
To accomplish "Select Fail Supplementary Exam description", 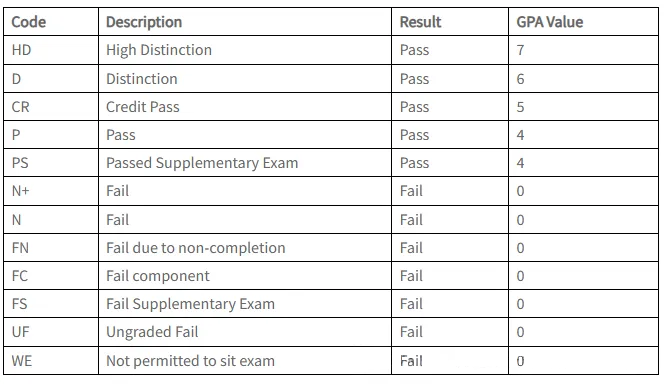I will coord(245,304).
